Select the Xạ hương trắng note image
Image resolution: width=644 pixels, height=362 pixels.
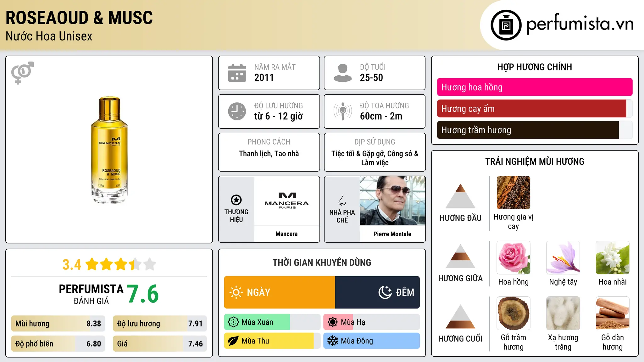[x=563, y=313]
